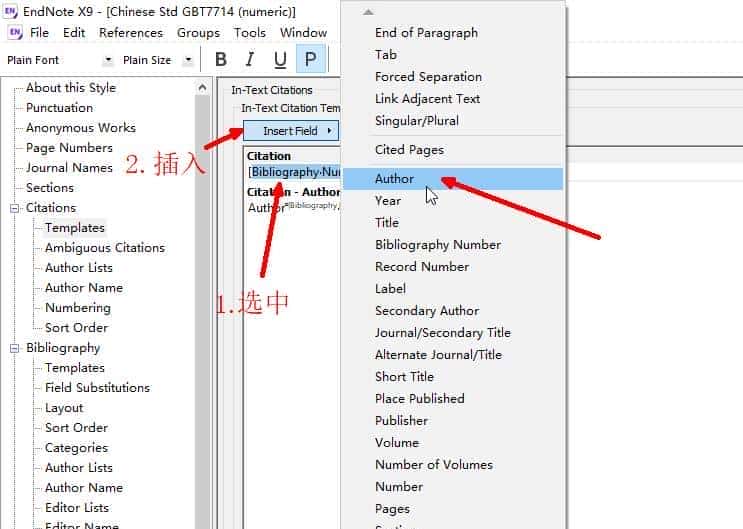The width and height of the screenshot is (743, 529).
Task: Open Editor Lists settings
Action: click(77, 508)
